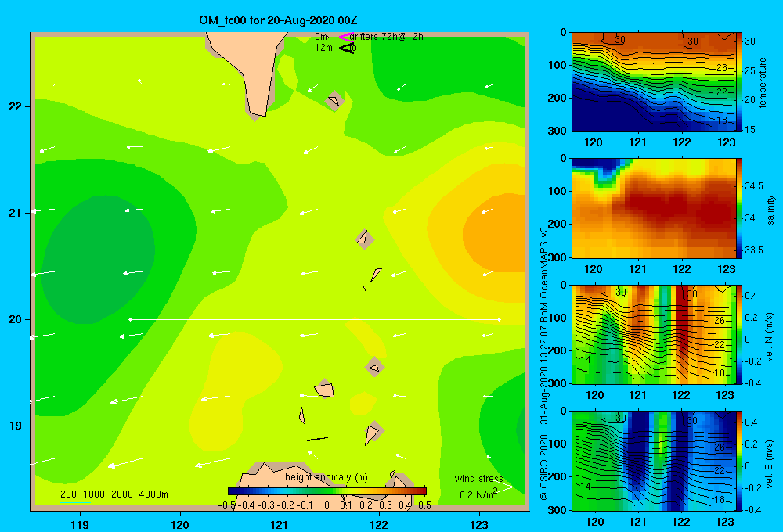The image size is (783, 532).
Task: Click the '0.2 N/m2' wind stress value
Action: 478,494
